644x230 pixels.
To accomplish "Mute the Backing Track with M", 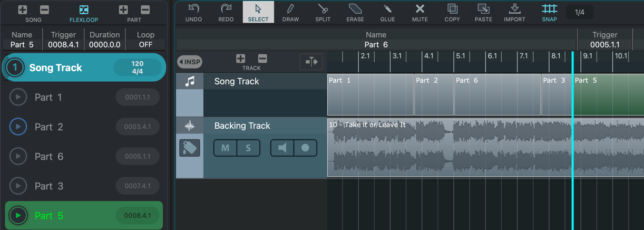I will (x=226, y=148).
